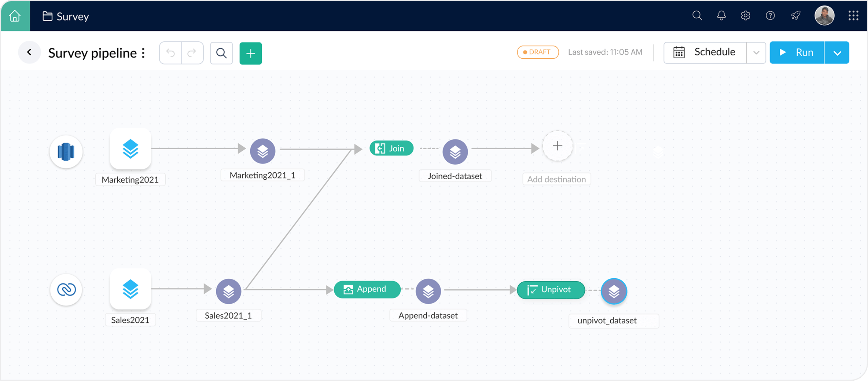The height and width of the screenshot is (381, 868).
Task: Add a new node with the plus button
Action: [250, 53]
